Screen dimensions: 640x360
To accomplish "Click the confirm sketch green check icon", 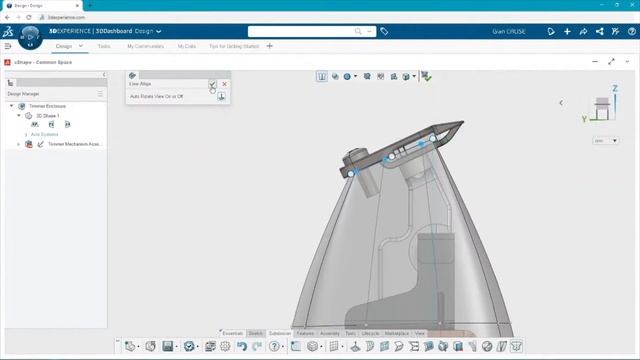I will coord(426,76).
